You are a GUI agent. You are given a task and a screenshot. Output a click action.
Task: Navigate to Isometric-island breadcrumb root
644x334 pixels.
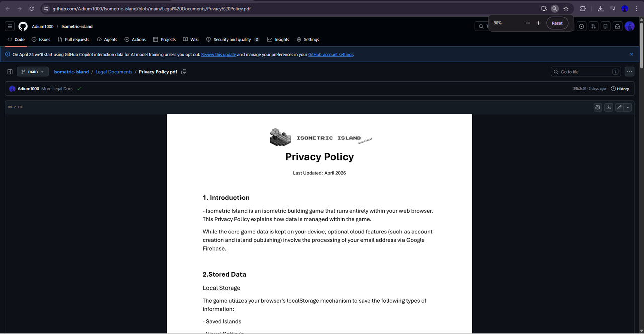(x=71, y=72)
